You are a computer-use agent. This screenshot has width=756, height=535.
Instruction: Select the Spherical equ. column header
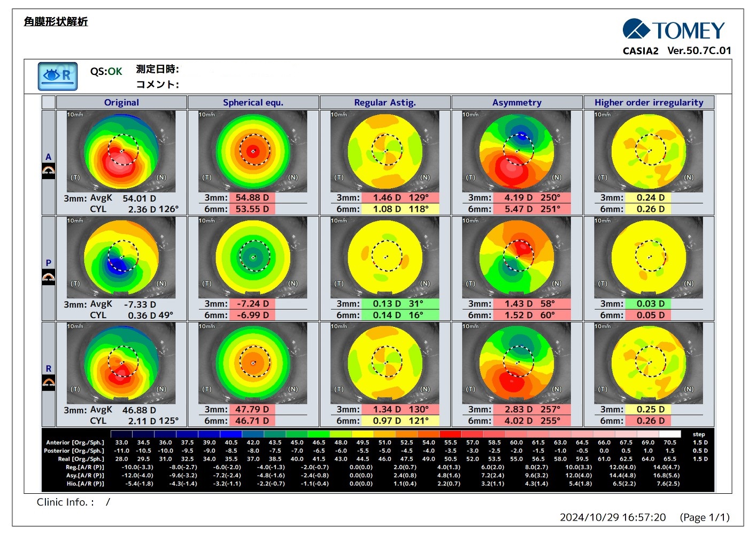click(x=253, y=102)
